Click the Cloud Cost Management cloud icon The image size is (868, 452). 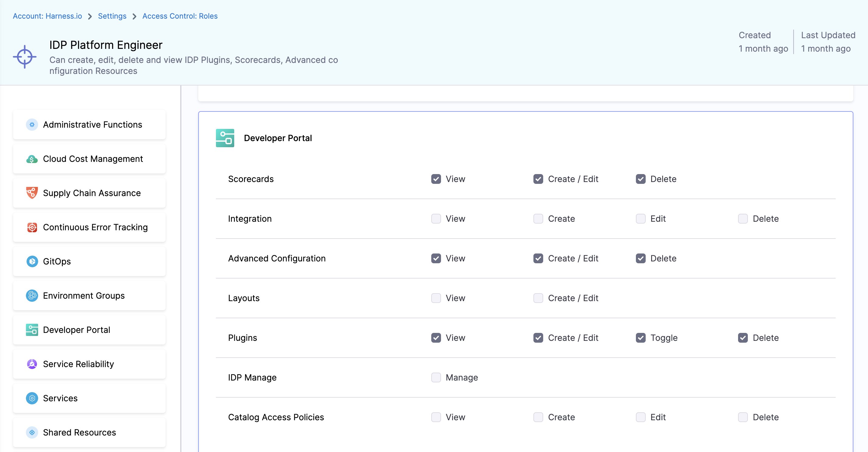[32, 159]
